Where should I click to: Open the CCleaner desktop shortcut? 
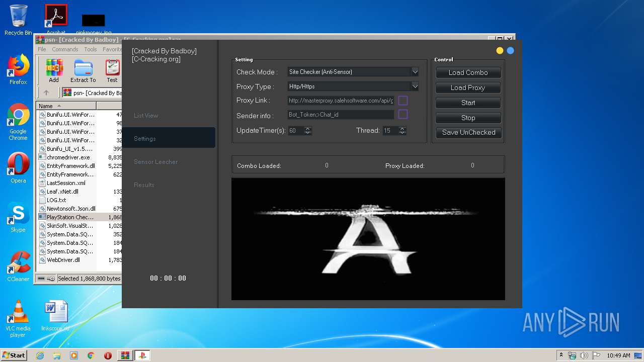click(x=18, y=266)
